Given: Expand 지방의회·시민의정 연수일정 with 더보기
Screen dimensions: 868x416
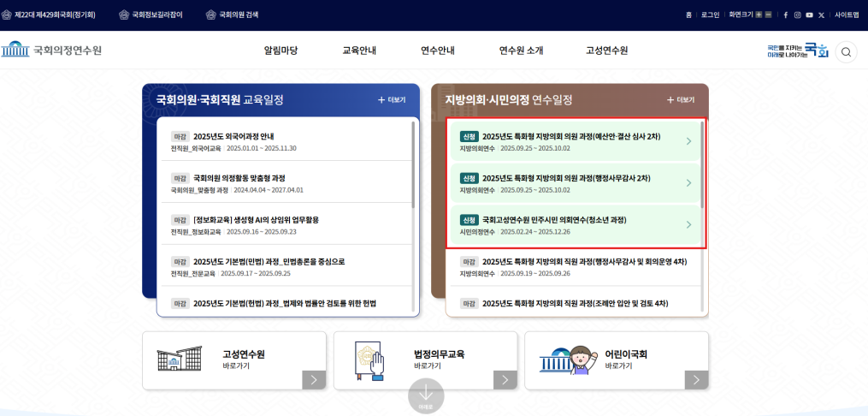Looking at the screenshot, I should pyautogui.click(x=681, y=100).
